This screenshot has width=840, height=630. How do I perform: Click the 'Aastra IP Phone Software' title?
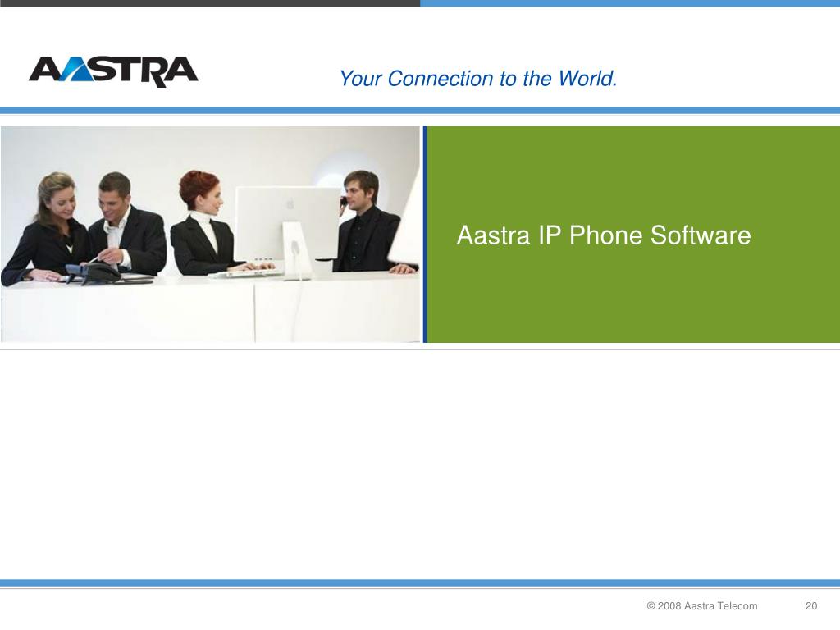pyautogui.click(x=604, y=235)
